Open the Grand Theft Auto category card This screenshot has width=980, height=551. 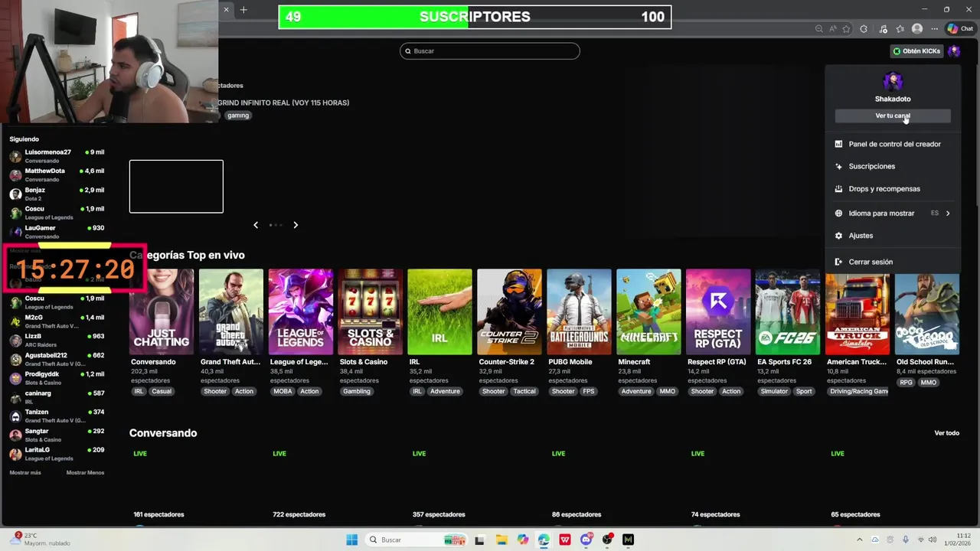[x=231, y=311]
